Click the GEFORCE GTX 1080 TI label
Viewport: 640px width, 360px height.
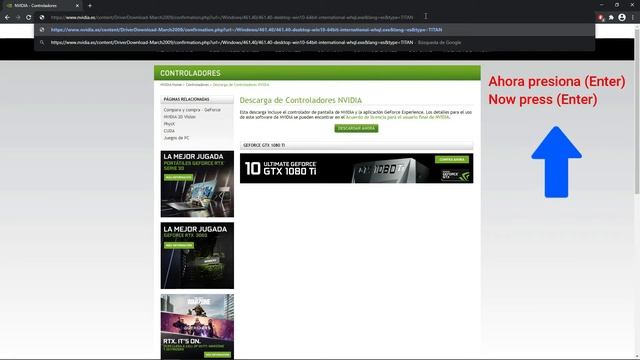tap(264, 145)
